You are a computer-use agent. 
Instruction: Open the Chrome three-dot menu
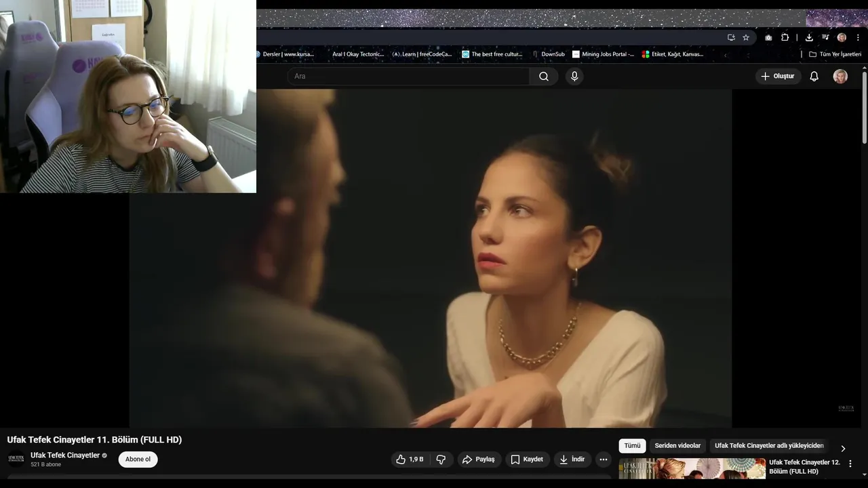coord(858,37)
